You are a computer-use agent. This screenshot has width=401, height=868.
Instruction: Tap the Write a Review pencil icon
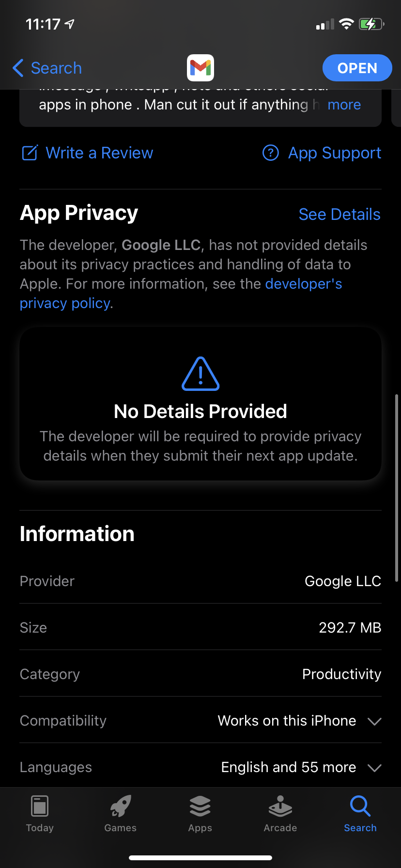pos(30,153)
